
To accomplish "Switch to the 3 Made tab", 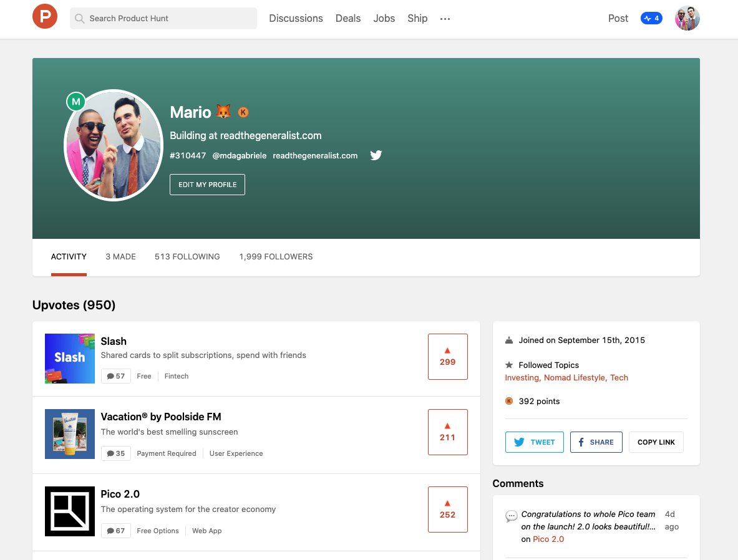I will [120, 256].
